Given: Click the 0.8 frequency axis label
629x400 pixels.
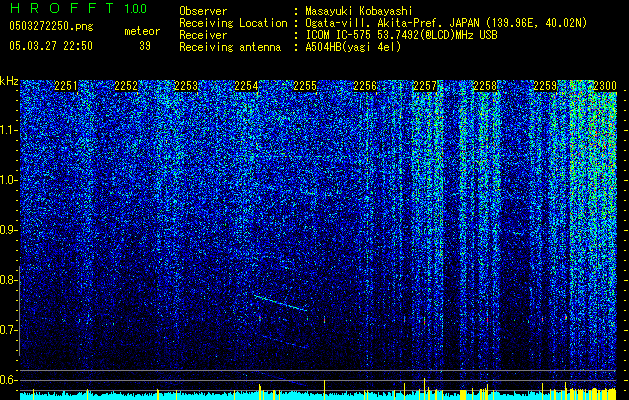Looking at the screenshot, I should pyautogui.click(x=9, y=280).
